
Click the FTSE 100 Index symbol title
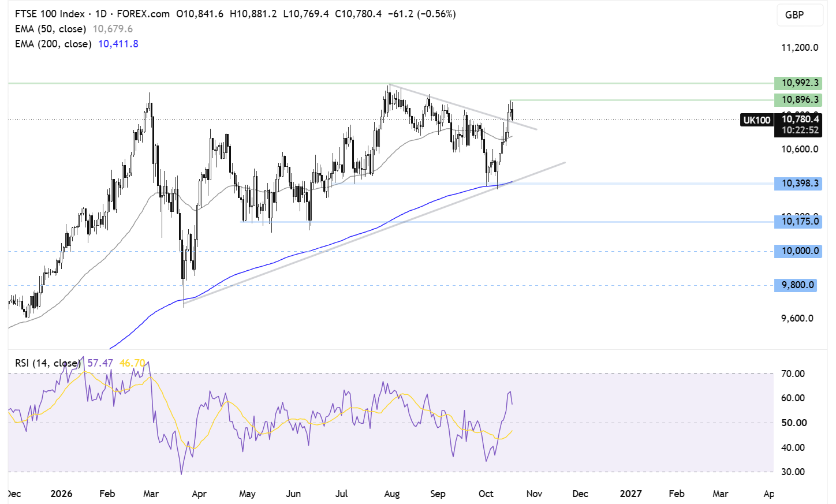pos(50,14)
